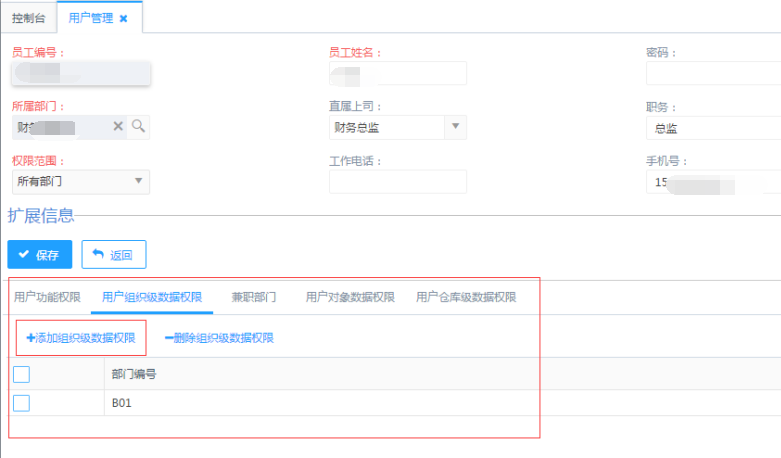
Task: Select the header checkbox for all rows
Action: pyautogui.click(x=22, y=375)
